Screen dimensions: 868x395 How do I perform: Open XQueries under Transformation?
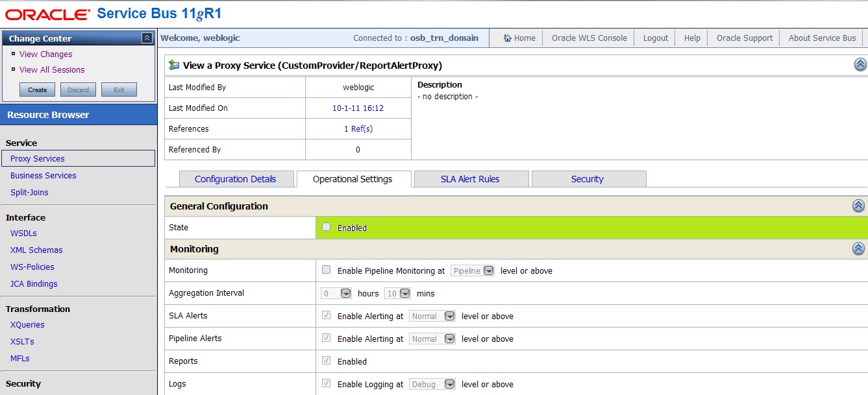pyautogui.click(x=27, y=325)
